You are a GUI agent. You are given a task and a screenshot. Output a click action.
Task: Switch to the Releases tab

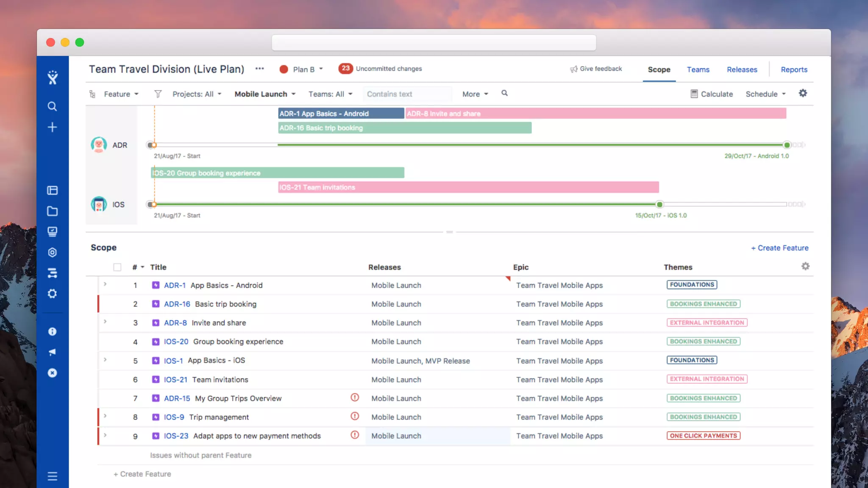coord(742,69)
